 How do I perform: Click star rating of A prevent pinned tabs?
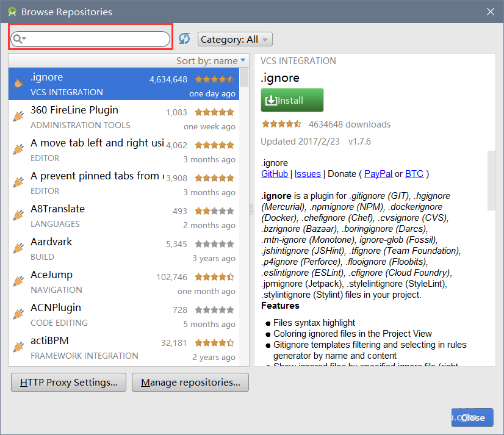click(214, 178)
